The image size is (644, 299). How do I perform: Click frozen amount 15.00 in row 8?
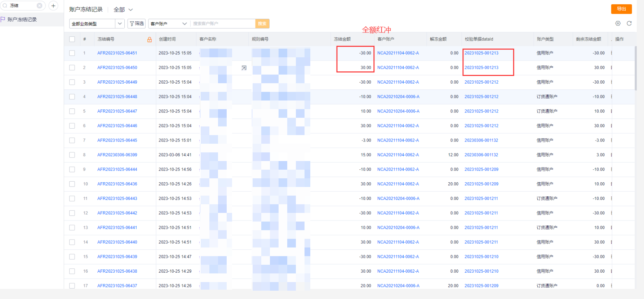point(366,155)
